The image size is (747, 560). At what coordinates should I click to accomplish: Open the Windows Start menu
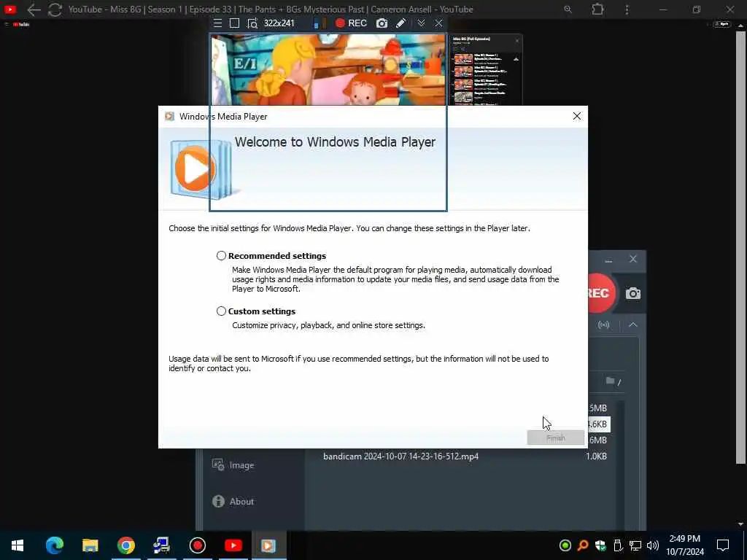coord(18,545)
